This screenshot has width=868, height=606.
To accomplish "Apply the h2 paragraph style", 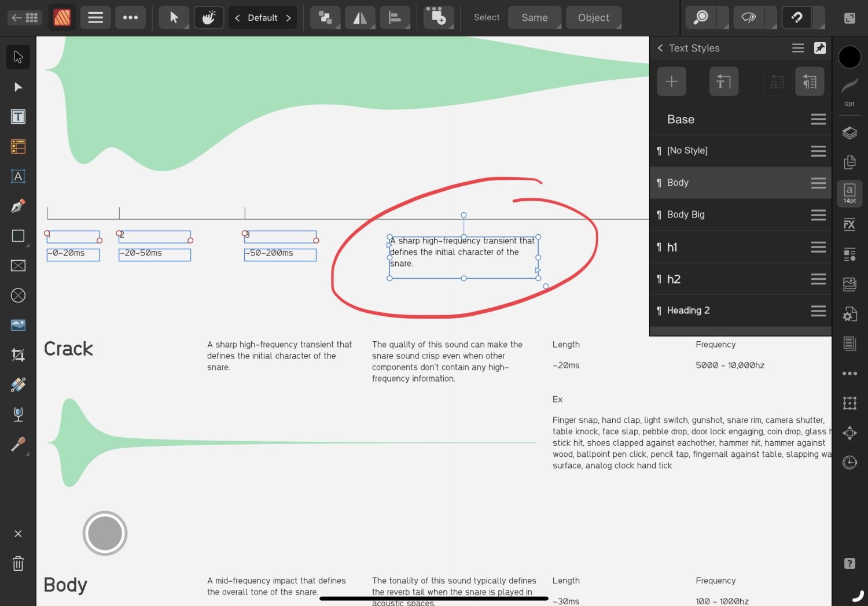I will coord(674,279).
